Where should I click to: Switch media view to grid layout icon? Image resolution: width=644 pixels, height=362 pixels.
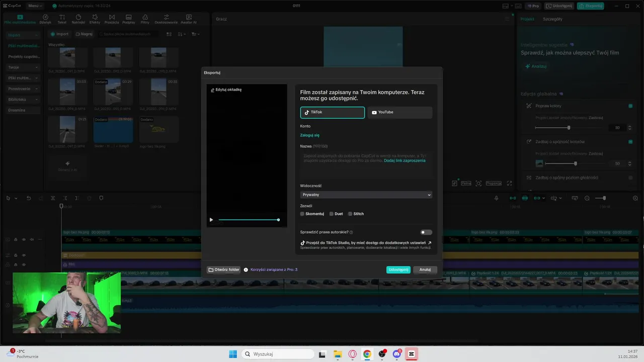pyautogui.click(x=169, y=34)
